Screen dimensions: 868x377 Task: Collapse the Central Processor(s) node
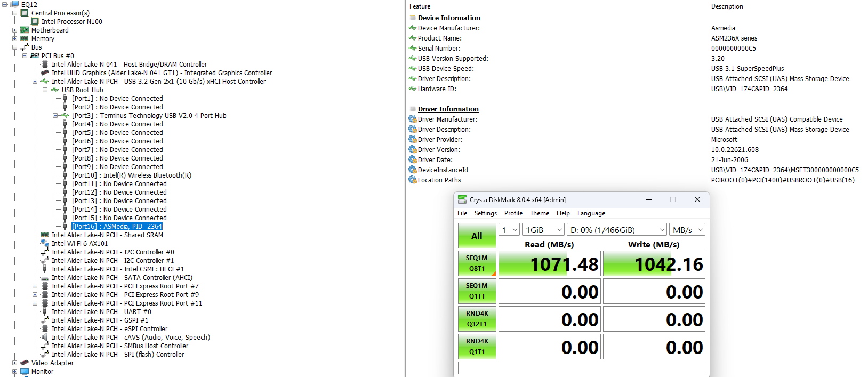point(15,13)
